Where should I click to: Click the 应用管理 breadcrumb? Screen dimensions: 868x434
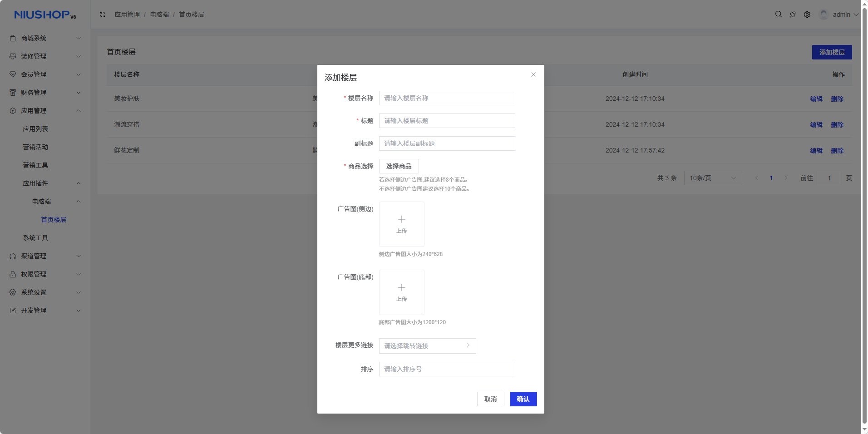[x=127, y=15]
